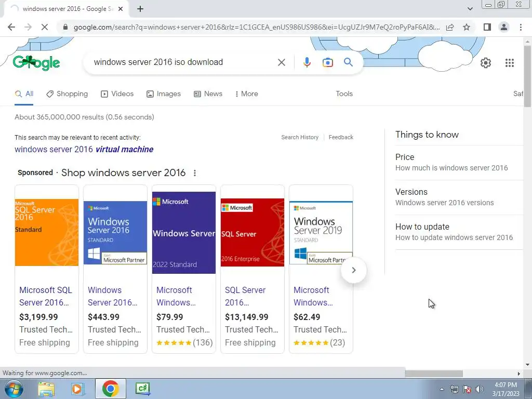Advance shopping carousel with next arrow
The height and width of the screenshot is (399, 532).
(x=353, y=270)
